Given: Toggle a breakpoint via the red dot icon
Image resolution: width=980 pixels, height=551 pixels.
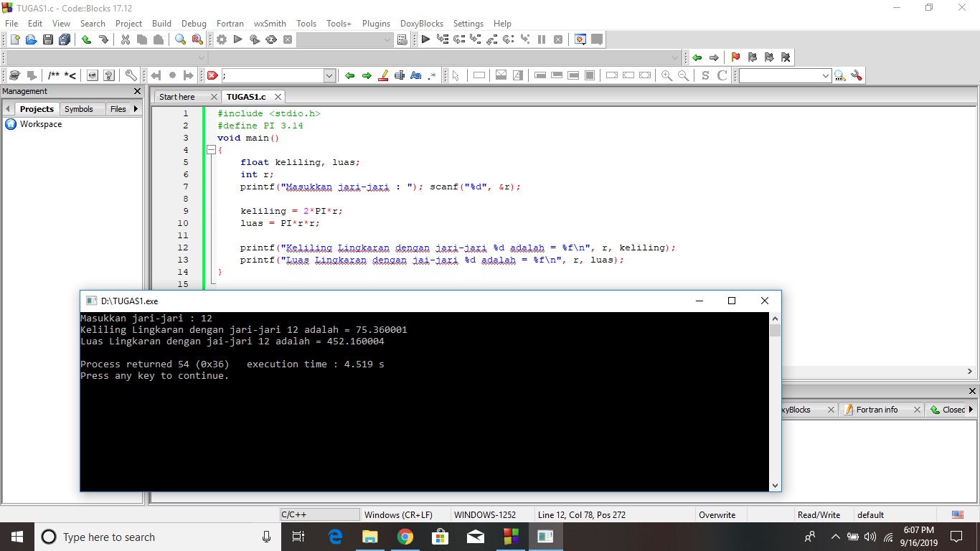Looking at the screenshot, I should 173,75.
